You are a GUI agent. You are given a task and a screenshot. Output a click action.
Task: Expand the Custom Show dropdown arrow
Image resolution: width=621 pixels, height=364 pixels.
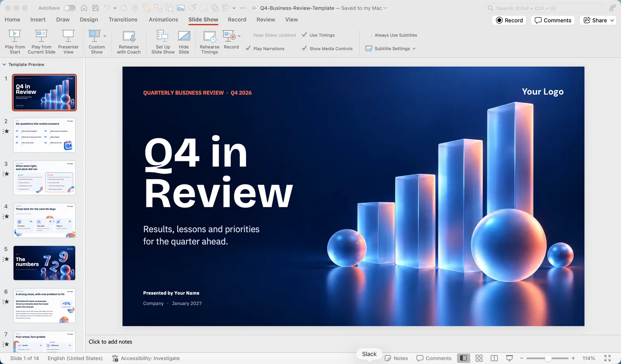click(105, 36)
